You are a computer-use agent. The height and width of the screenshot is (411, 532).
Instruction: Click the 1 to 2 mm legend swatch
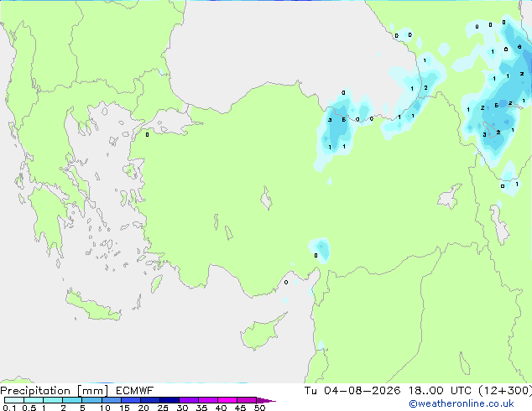pos(53,400)
